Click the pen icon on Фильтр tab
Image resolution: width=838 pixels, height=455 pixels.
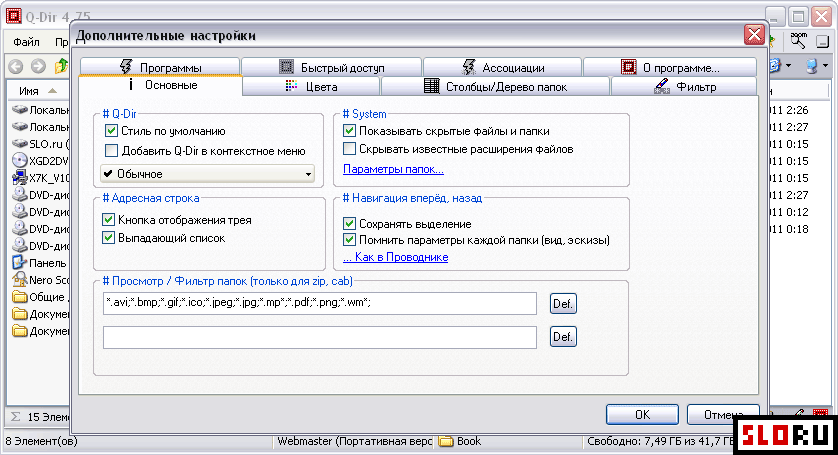point(662,86)
